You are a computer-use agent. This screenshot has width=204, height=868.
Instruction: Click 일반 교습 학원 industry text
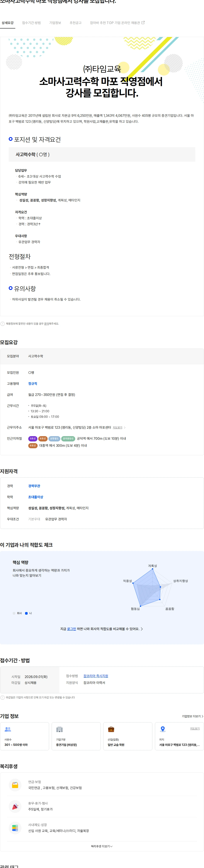[x=116, y=745]
